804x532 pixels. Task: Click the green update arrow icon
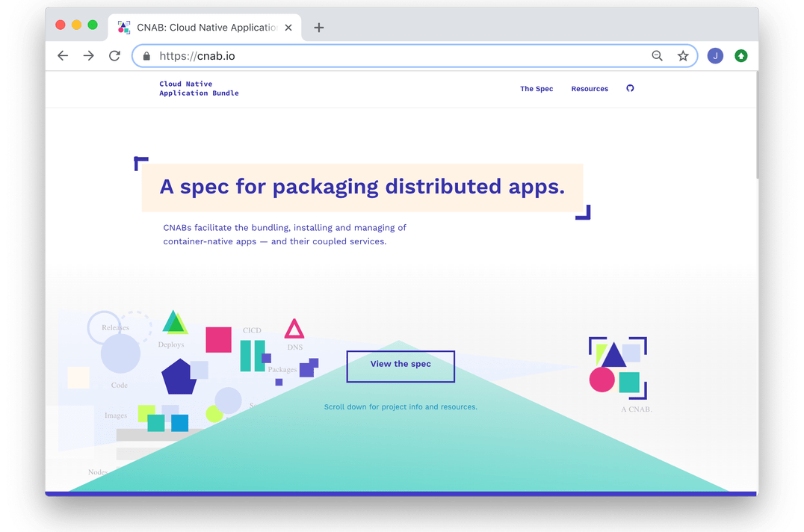(741, 56)
